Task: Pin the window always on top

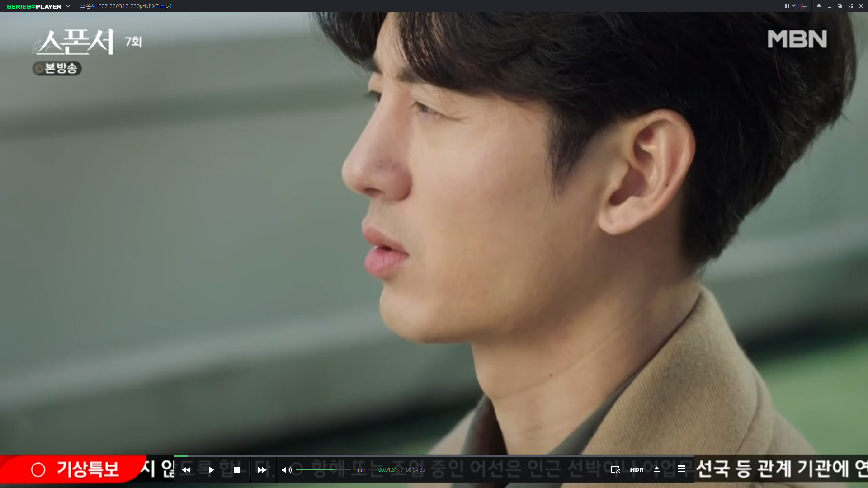Action: [x=819, y=6]
